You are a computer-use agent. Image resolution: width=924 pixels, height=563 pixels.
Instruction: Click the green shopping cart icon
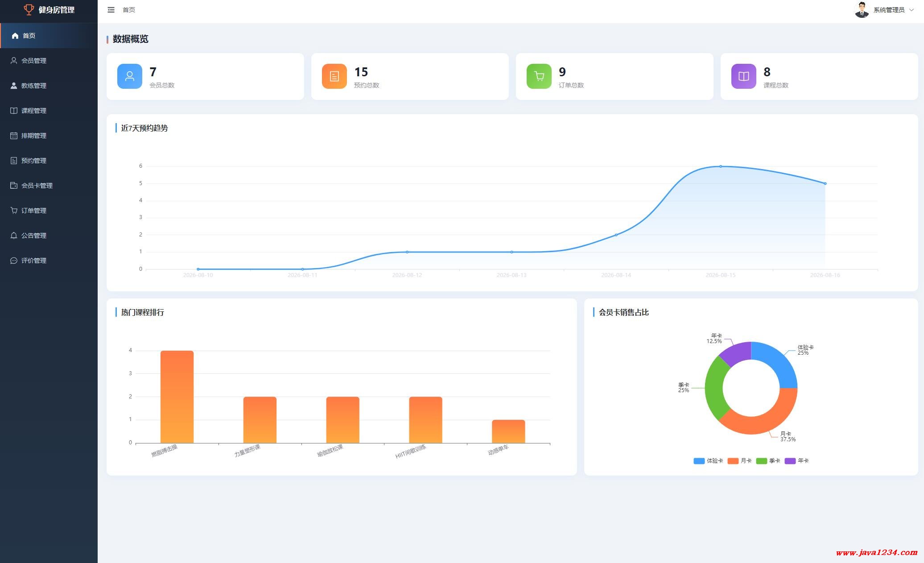[x=539, y=76]
